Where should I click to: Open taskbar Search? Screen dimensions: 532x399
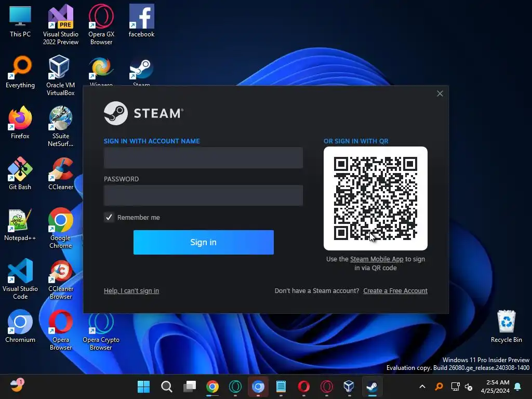coord(166,387)
